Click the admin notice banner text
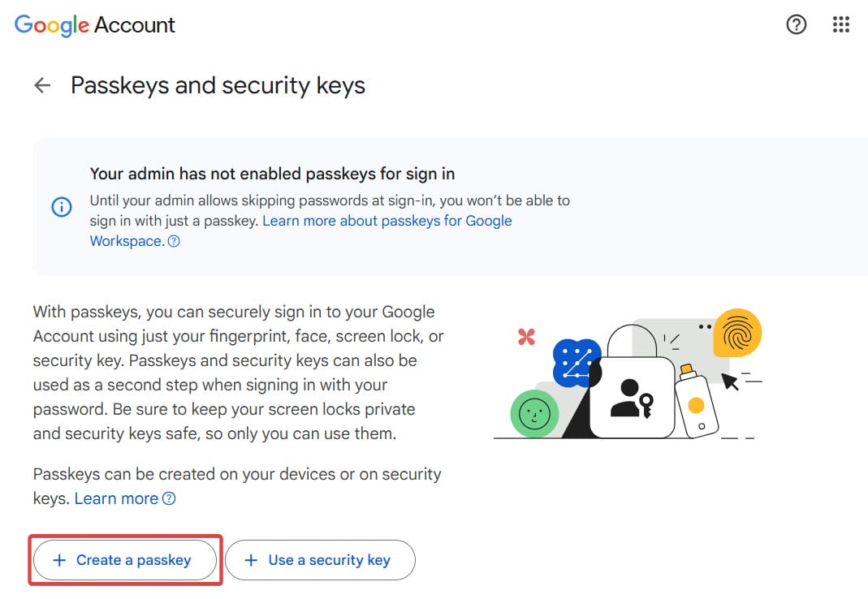 272,174
